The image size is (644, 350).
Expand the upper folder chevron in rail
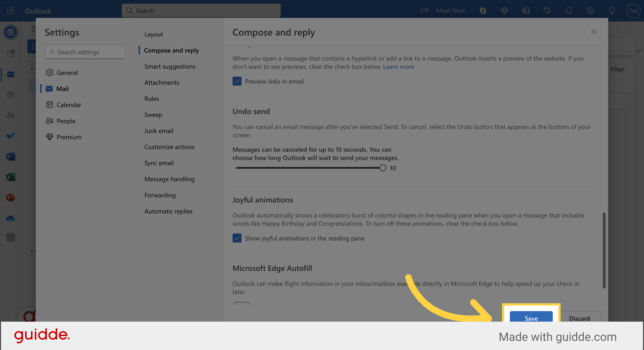pos(32,69)
